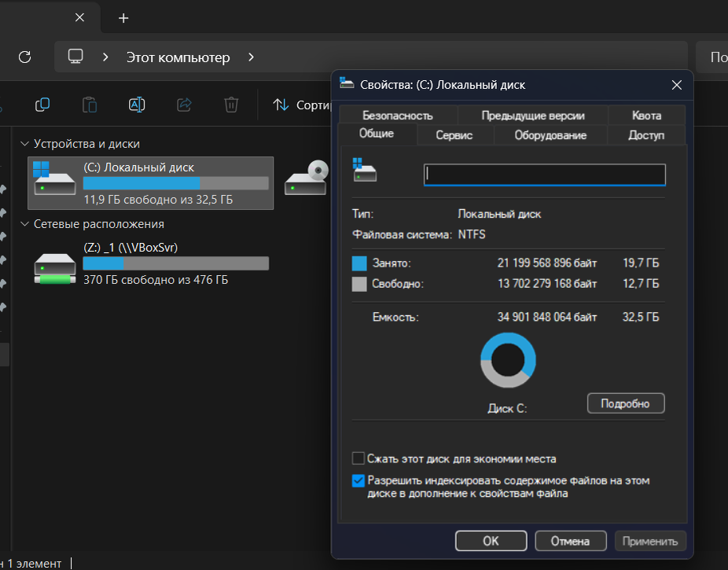Select the 12,7 ГБ free size
The image size is (728, 570).
click(x=641, y=284)
